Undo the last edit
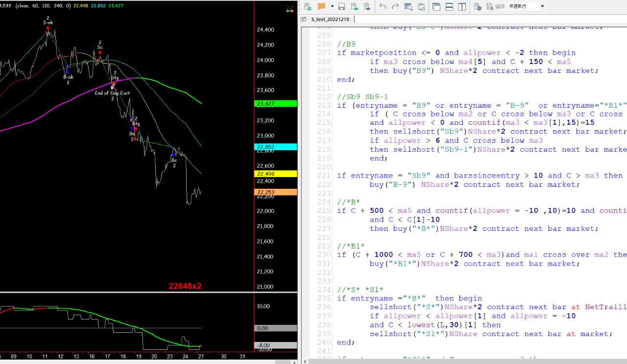The width and height of the screenshot is (627, 364). click(383, 6)
